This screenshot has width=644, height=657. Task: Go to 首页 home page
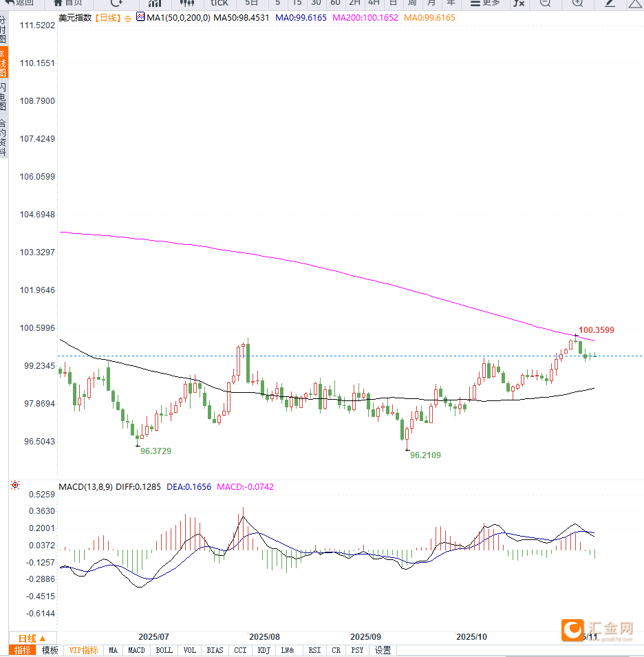[x=68, y=3]
